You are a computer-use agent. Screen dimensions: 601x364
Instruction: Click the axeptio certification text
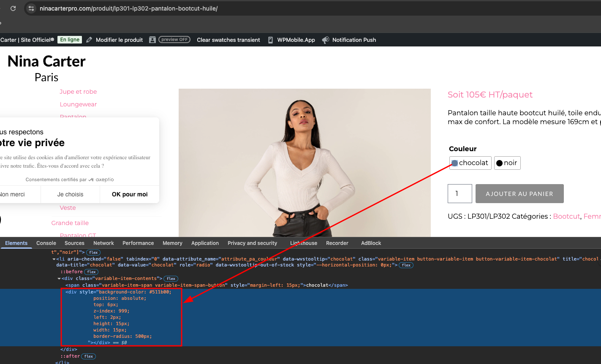coord(70,179)
